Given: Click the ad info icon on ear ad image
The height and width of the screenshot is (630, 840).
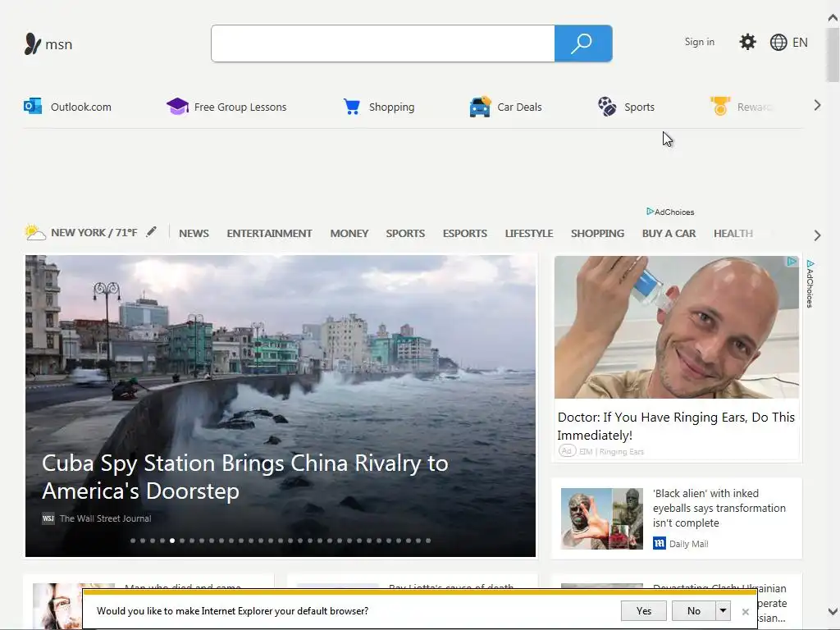Looking at the screenshot, I should coord(792,262).
